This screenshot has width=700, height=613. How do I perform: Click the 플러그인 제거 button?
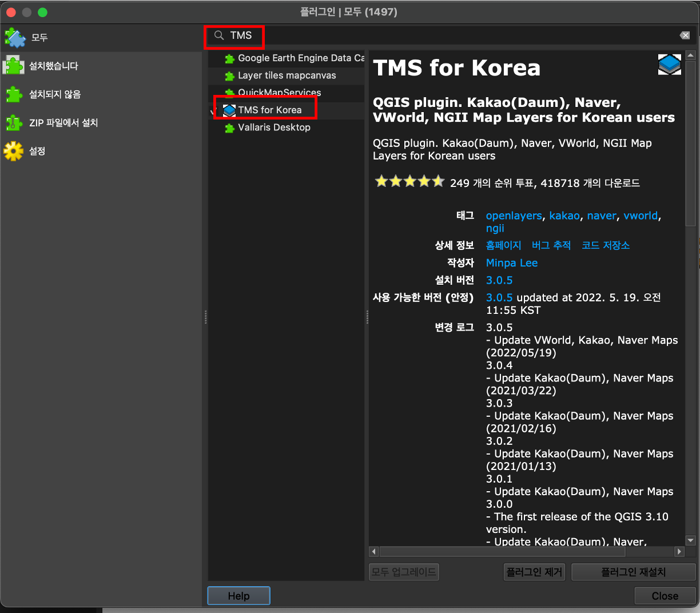coord(535,572)
